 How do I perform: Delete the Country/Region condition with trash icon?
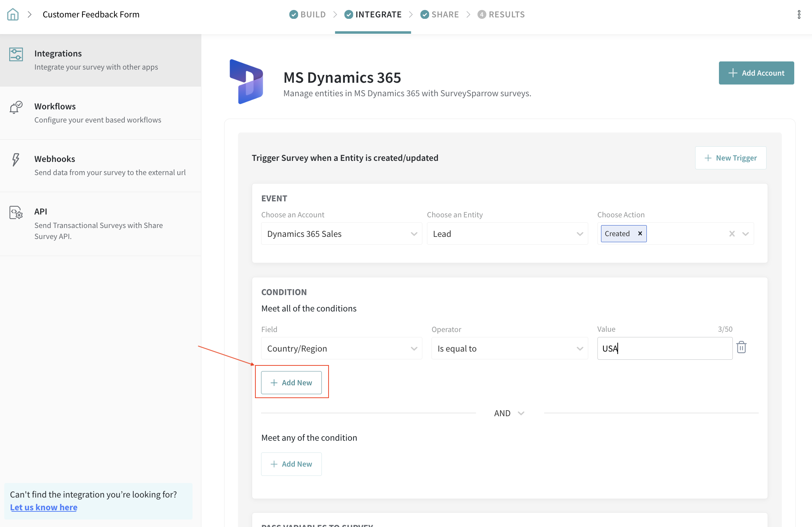click(x=741, y=347)
